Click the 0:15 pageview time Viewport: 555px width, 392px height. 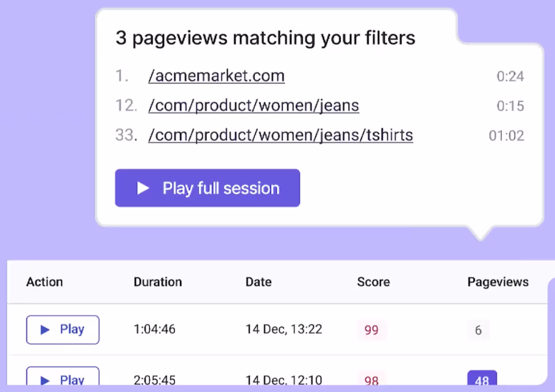pos(510,106)
